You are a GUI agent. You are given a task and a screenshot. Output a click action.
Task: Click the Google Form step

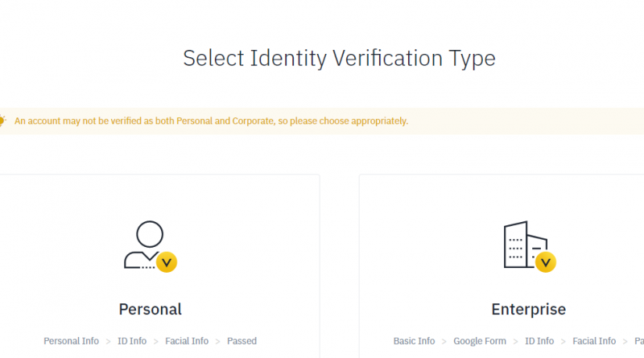coord(480,341)
